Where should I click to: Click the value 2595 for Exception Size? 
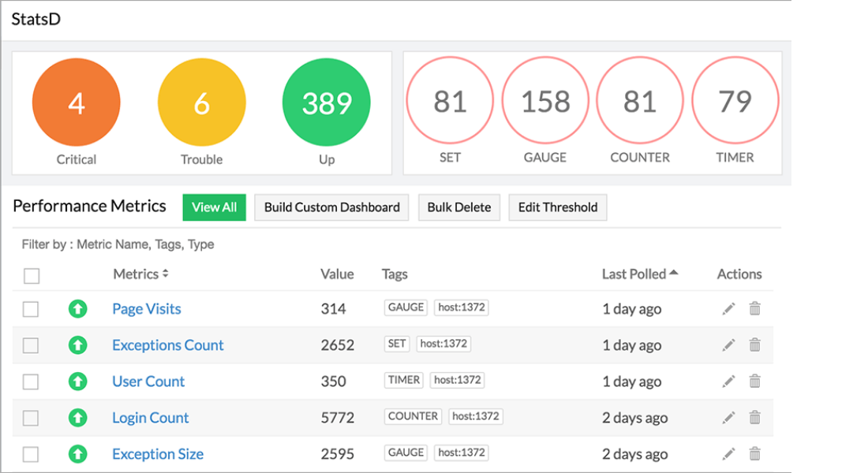337,454
